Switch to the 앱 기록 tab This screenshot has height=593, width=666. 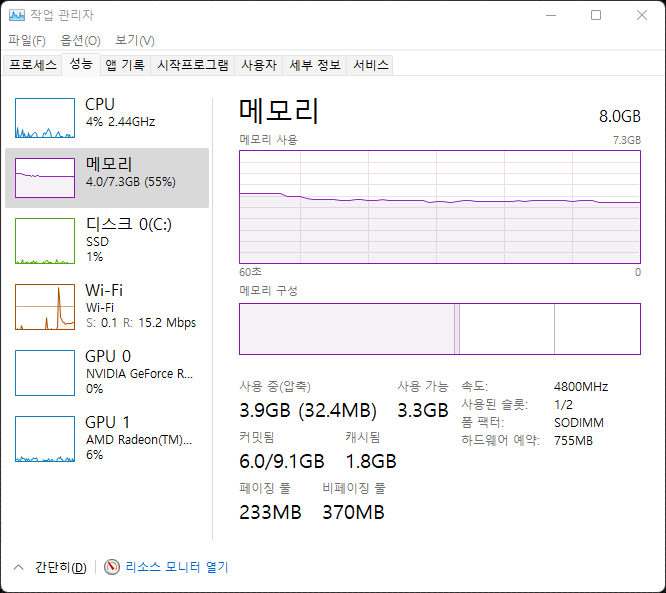(x=125, y=65)
